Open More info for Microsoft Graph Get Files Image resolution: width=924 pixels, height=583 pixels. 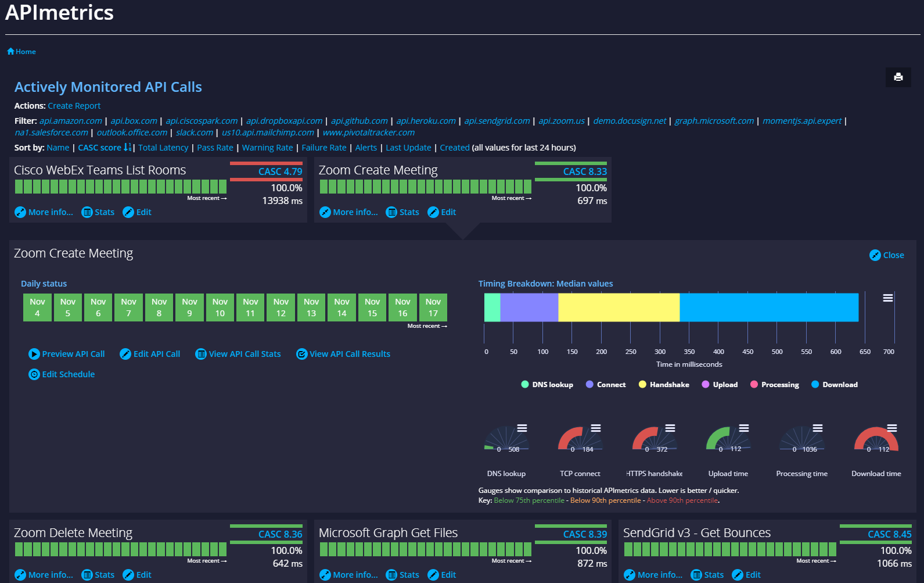pos(348,575)
